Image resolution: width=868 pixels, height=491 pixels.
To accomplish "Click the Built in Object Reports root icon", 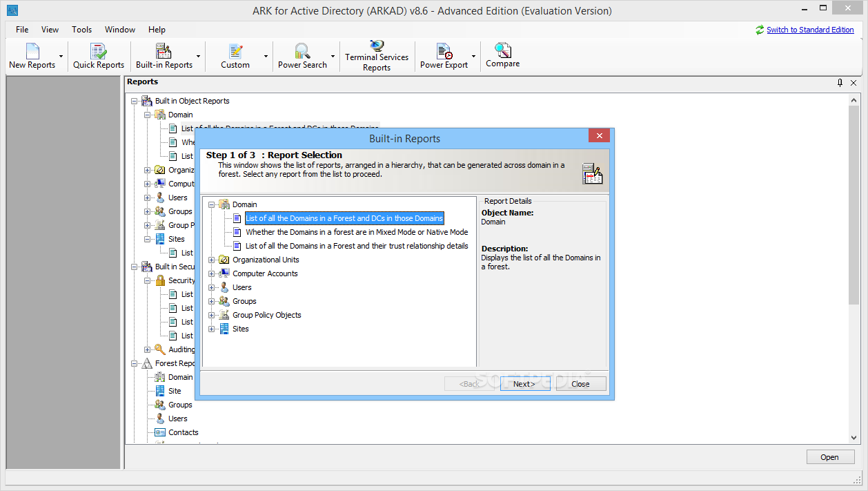I will pyautogui.click(x=146, y=101).
